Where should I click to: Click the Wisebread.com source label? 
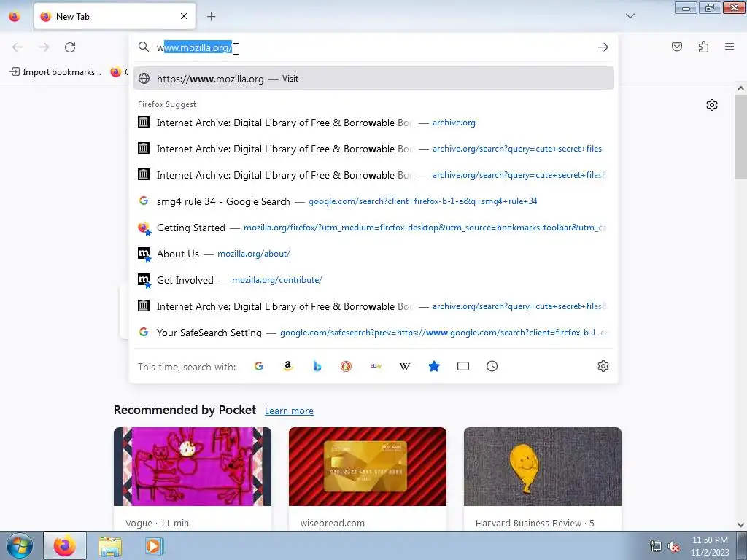click(333, 524)
